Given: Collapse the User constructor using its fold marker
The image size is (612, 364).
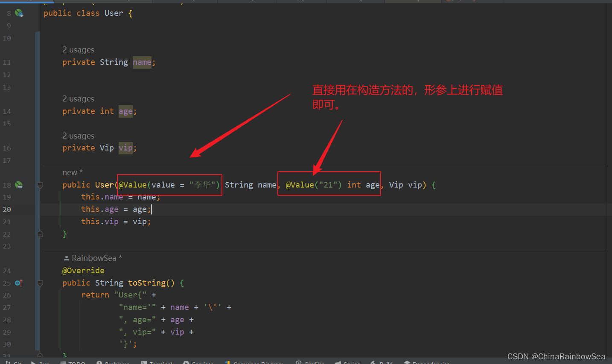Looking at the screenshot, I should coord(40,185).
